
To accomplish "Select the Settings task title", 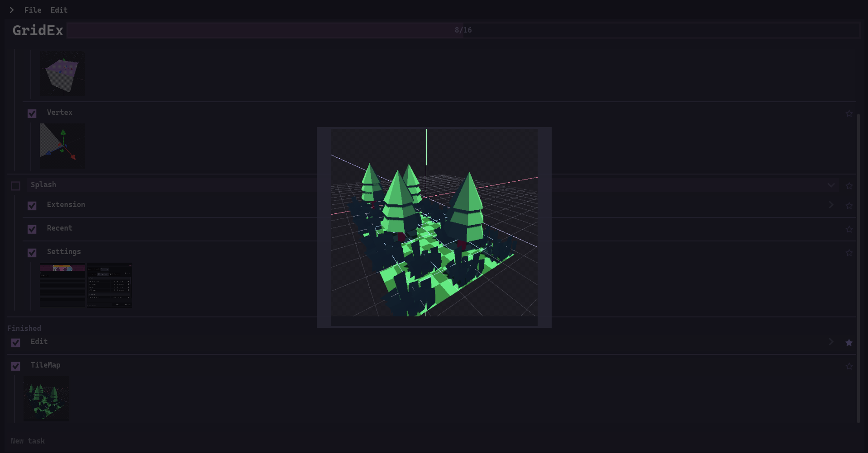I will coord(64,251).
